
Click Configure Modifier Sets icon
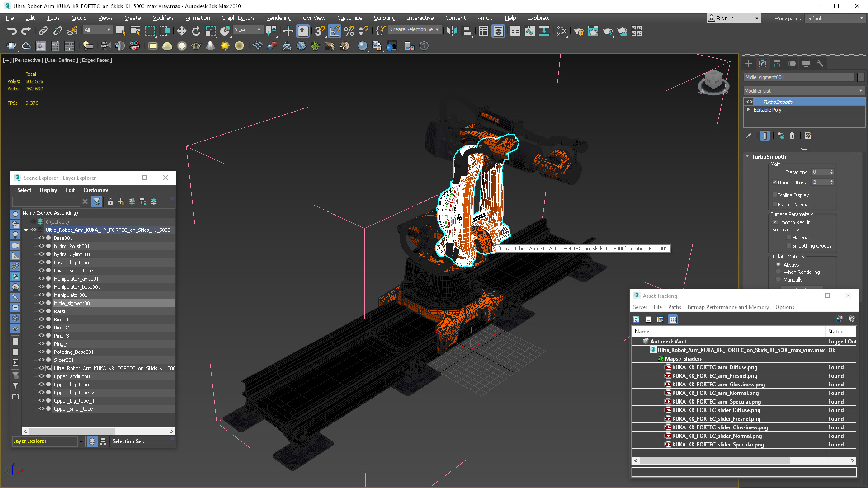[x=808, y=136]
